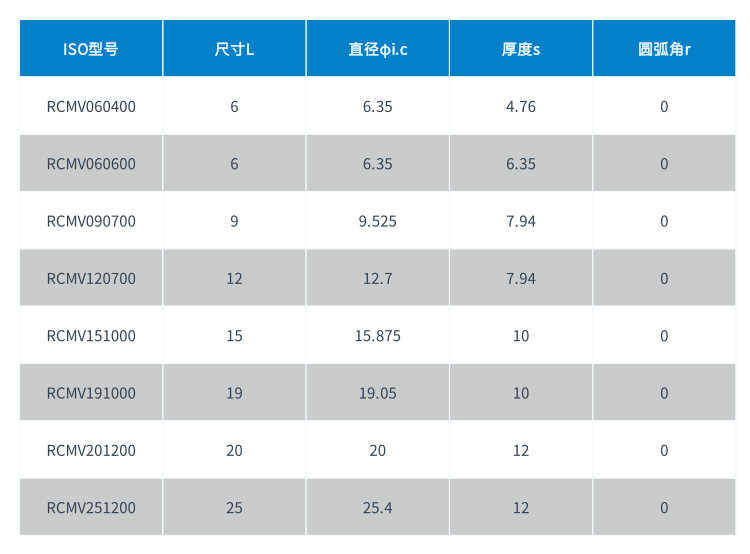Click the ISO型号 column header
The image size is (750, 554).
91,48
